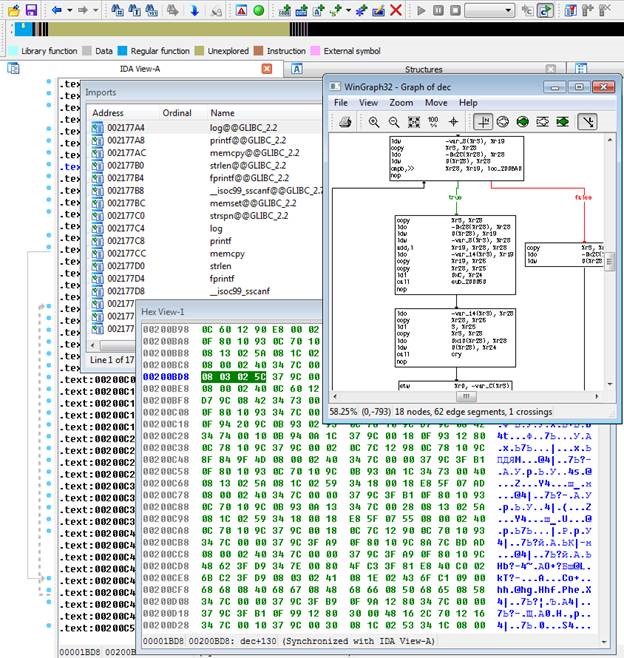Select import row __isoc99_sscanf at 002177D8

pos(206,291)
